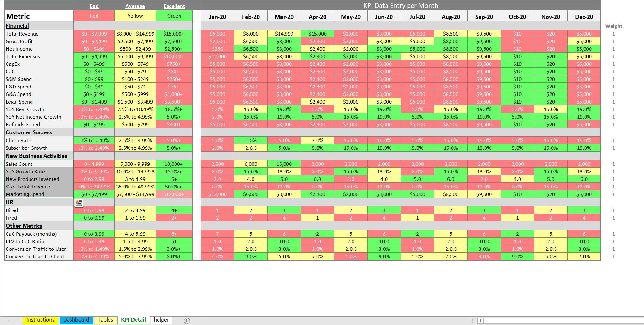Select the Tables sheet tab
644x325 pixels.
(105, 320)
